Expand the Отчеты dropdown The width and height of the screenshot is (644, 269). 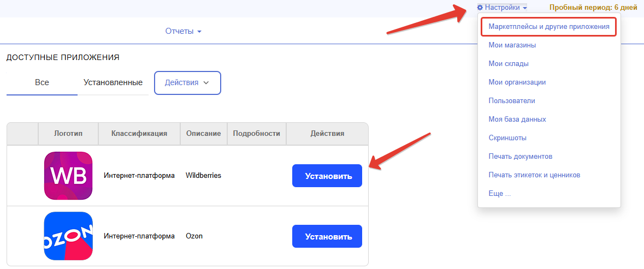click(184, 31)
